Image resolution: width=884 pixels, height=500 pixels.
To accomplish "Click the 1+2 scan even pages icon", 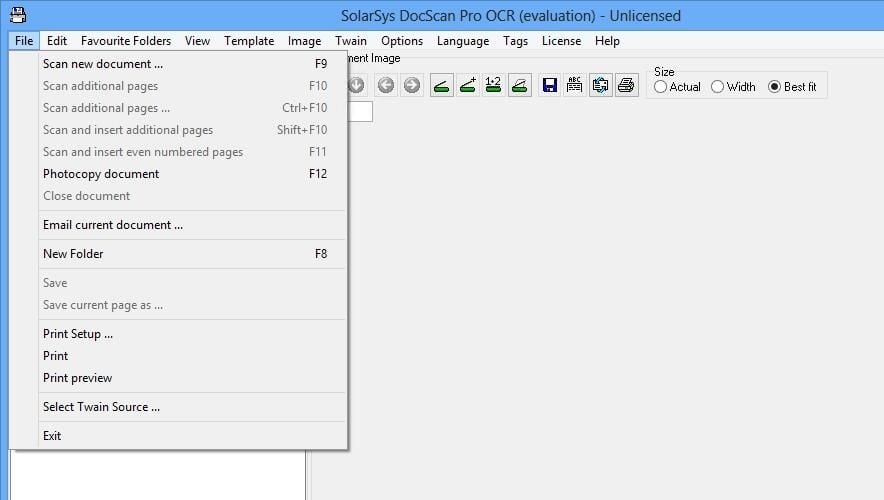I will click(x=493, y=85).
